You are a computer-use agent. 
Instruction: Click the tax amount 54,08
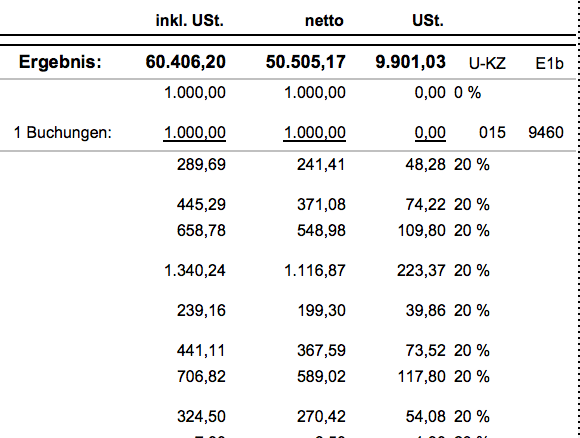(426, 417)
